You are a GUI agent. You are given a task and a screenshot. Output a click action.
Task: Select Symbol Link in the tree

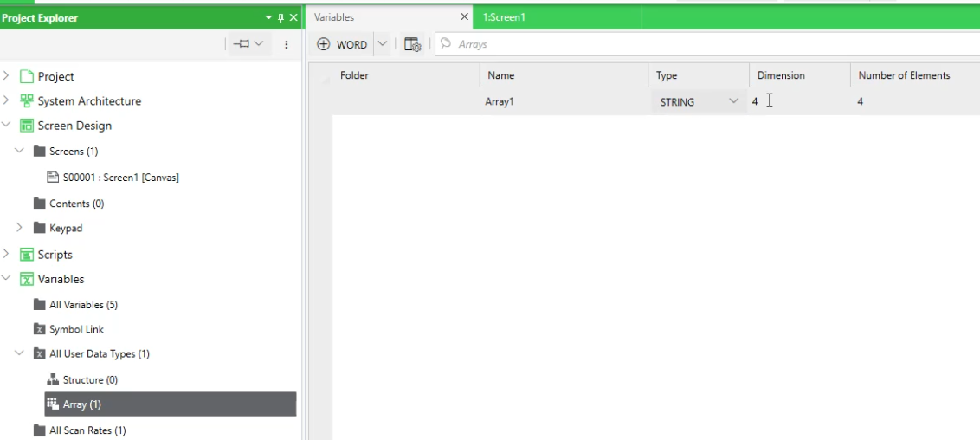pos(76,329)
